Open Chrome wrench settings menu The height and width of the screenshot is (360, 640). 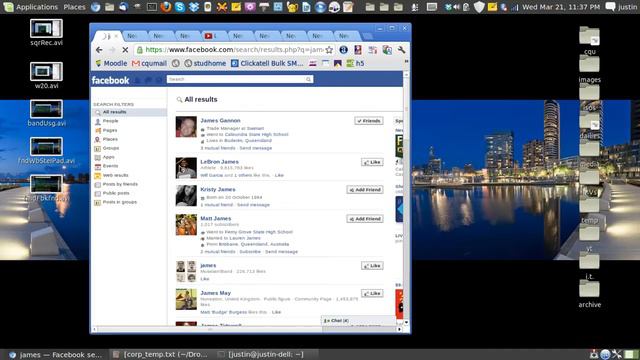point(401,50)
